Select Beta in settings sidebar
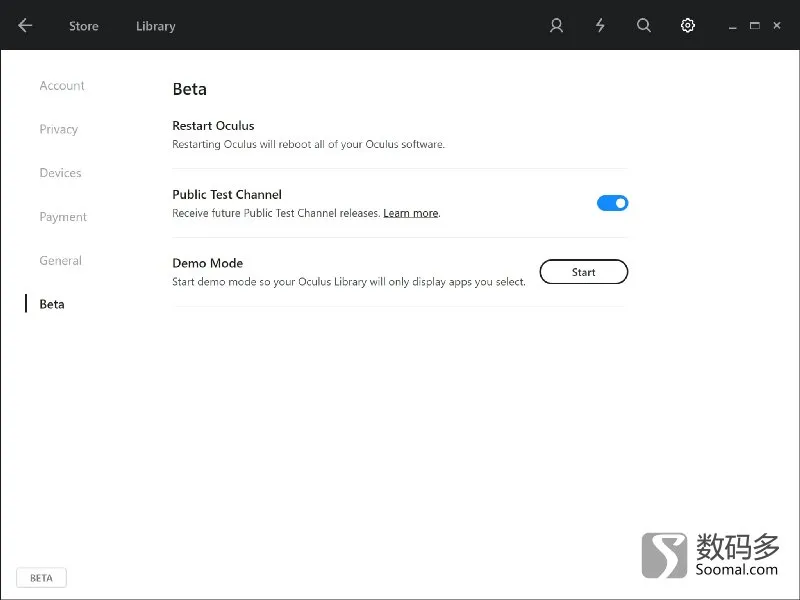This screenshot has width=800, height=600. pos(52,304)
